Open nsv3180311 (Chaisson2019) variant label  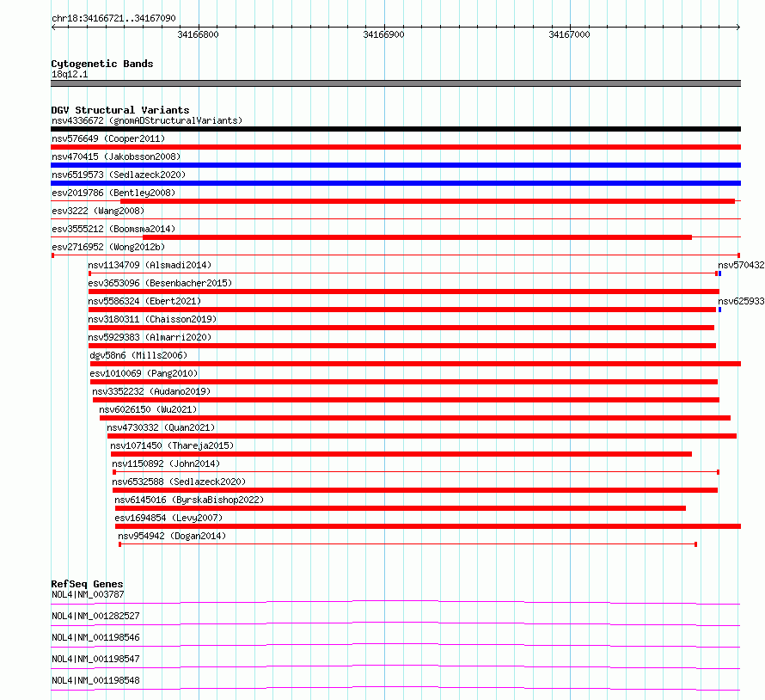coord(152,319)
